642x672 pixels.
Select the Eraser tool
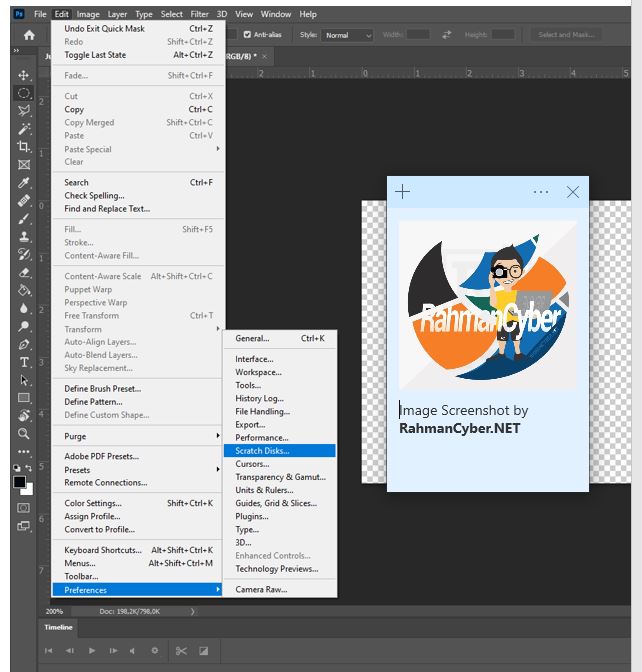tap(24, 273)
